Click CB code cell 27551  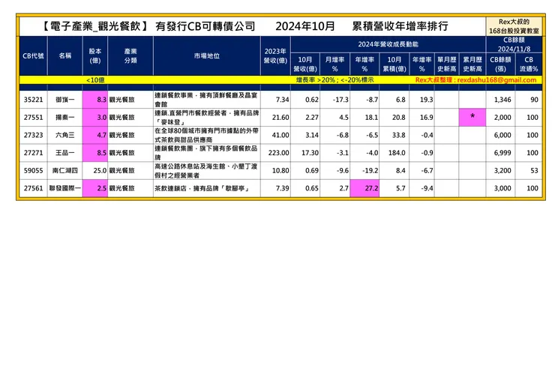coord(33,118)
